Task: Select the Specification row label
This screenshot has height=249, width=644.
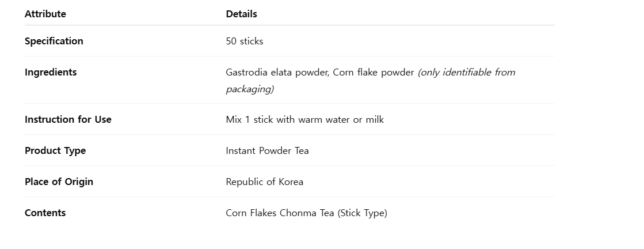Action: pos(54,41)
